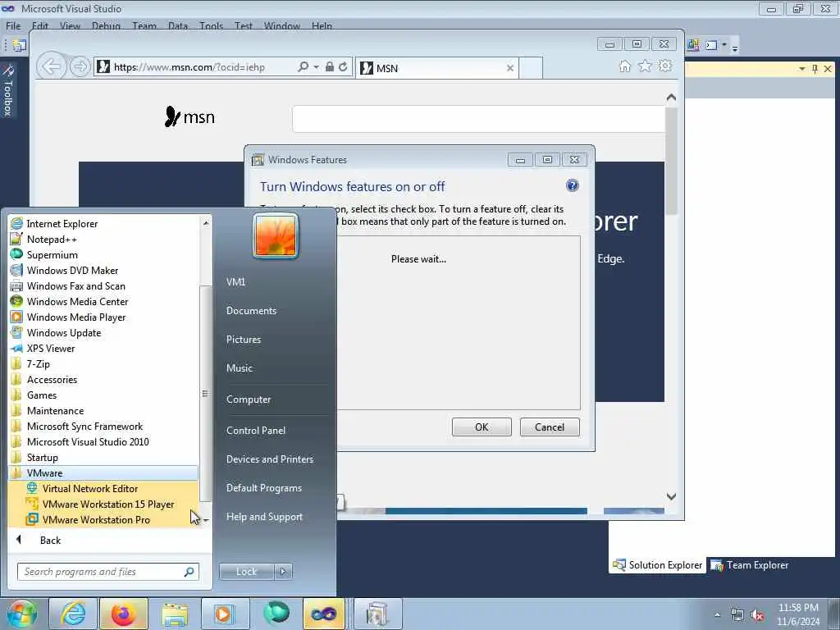840x630 pixels.
Task: Expand the Startup folder
Action: pyautogui.click(x=43, y=458)
